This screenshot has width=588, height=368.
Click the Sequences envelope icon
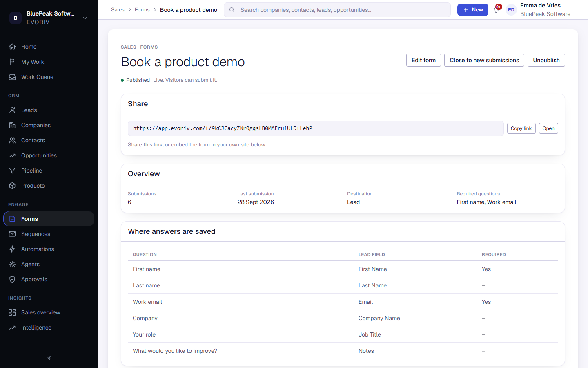pyautogui.click(x=12, y=234)
